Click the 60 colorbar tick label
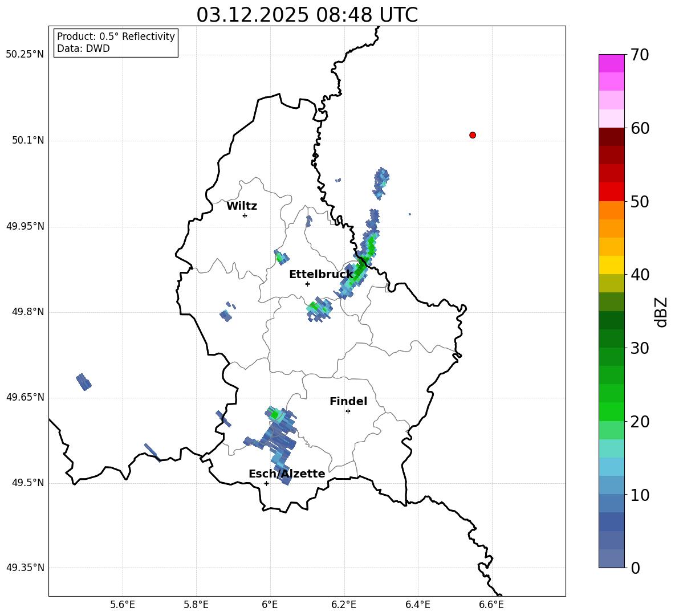The height and width of the screenshot is (616, 675). (x=640, y=128)
